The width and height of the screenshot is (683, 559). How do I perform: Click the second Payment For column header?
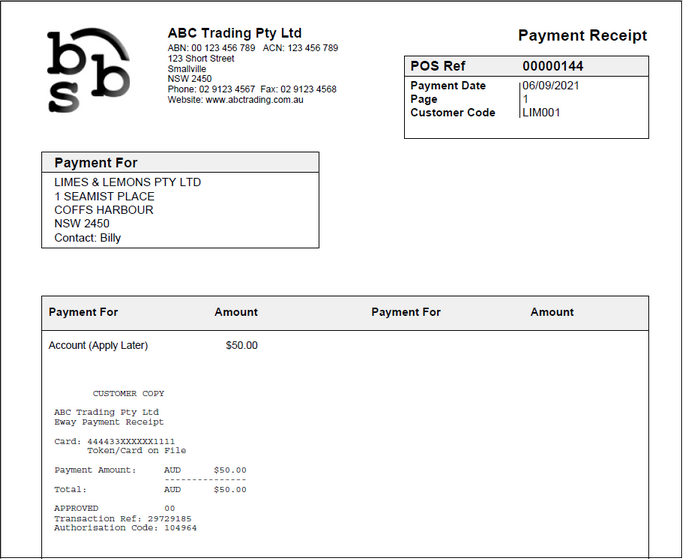pos(406,313)
